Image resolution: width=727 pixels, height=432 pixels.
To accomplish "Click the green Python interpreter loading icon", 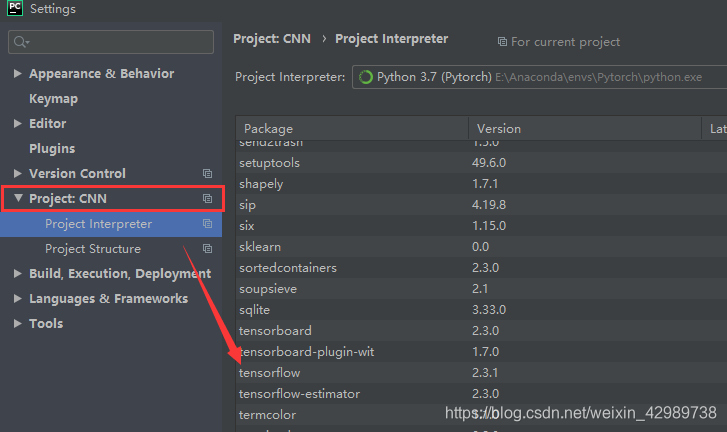I will [x=366, y=77].
